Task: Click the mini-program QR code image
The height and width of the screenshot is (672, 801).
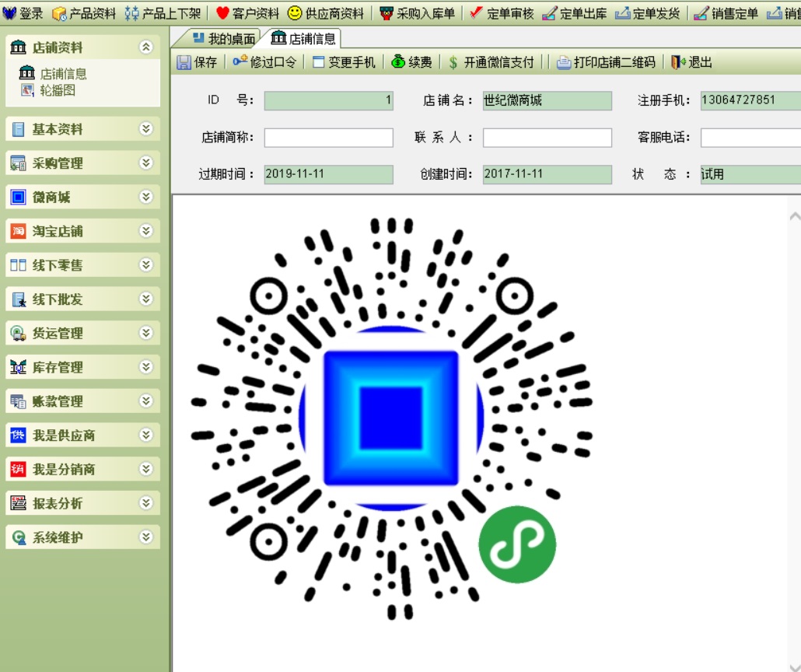Action: (392, 418)
